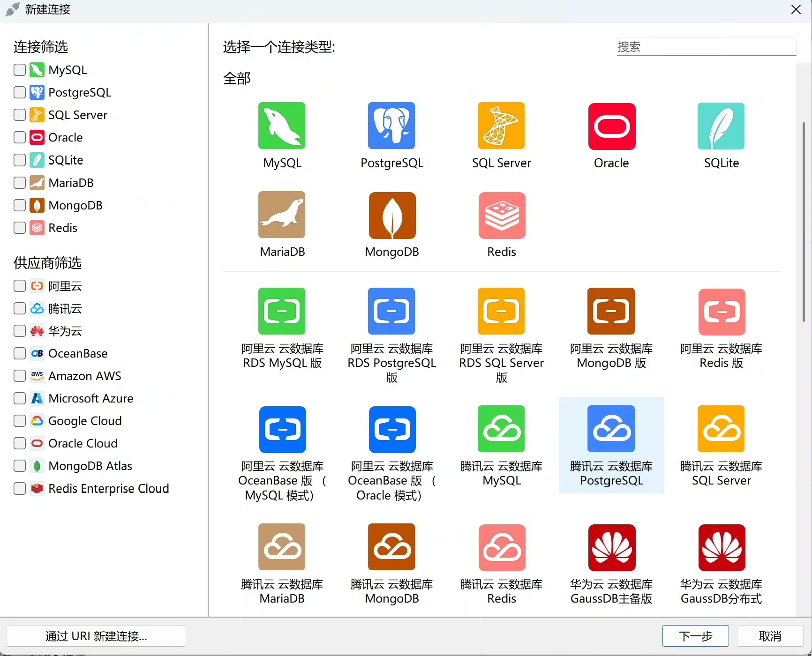Select 阿里云 云数据库 RDS PostgreSQL 版 icon
Screen dimensions: 812x656
click(391, 311)
